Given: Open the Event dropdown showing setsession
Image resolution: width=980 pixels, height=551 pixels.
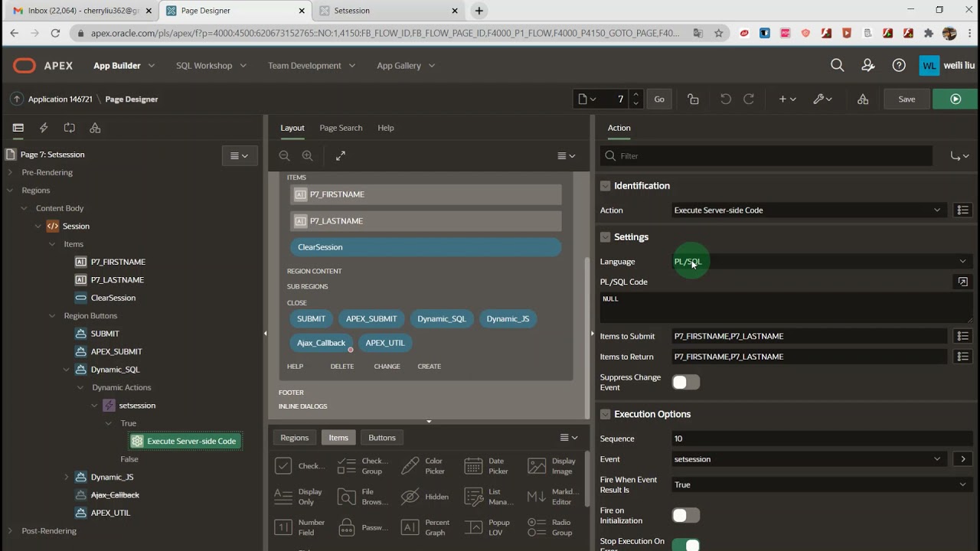Looking at the screenshot, I should click(808, 459).
